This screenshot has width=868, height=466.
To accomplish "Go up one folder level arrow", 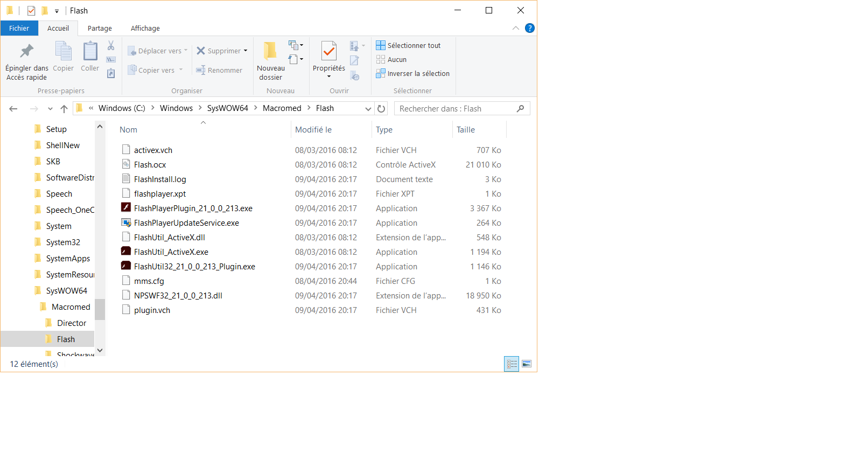I will (64, 109).
